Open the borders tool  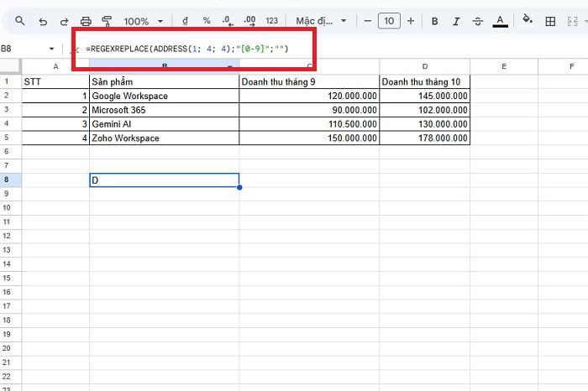tap(550, 21)
